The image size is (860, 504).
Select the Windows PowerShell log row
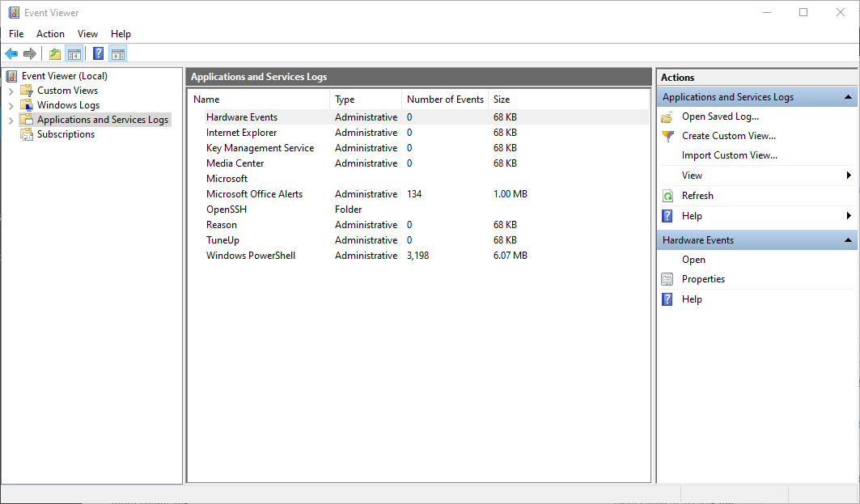click(x=419, y=256)
